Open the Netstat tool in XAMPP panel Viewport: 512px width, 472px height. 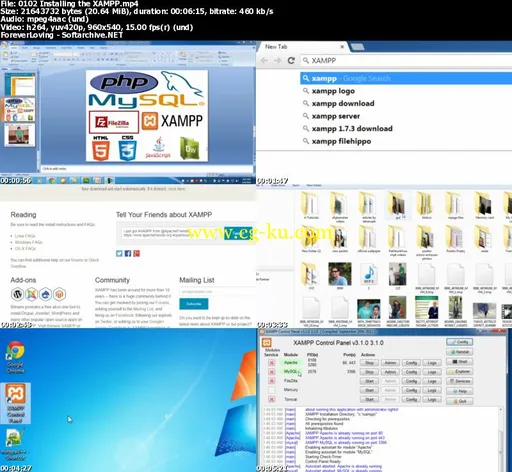[459, 352]
